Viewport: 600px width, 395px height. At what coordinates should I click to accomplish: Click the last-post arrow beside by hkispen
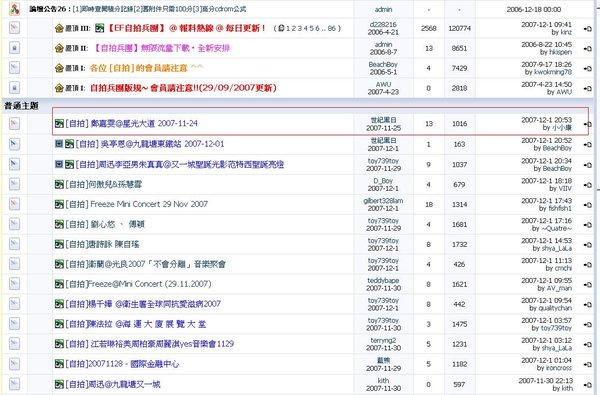coord(587,49)
